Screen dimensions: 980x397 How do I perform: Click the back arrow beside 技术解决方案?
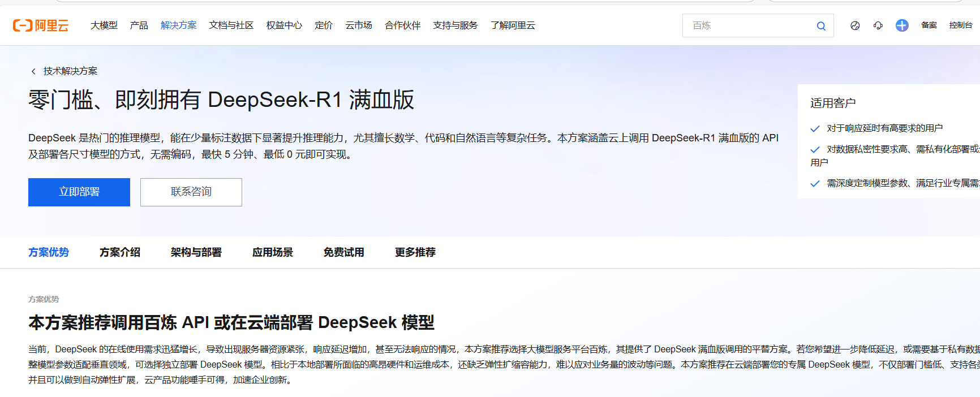tap(33, 71)
